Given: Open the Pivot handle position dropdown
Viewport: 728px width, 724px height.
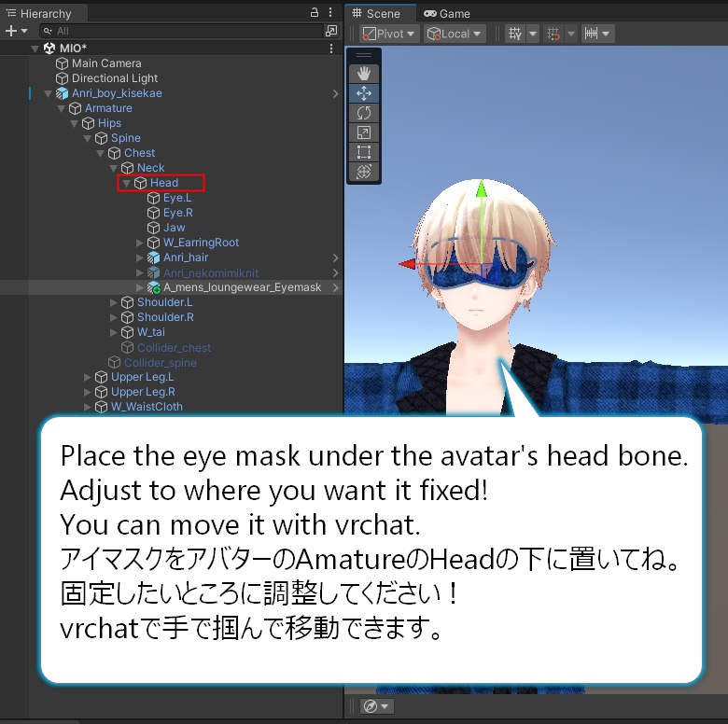Looking at the screenshot, I should pyautogui.click(x=388, y=34).
